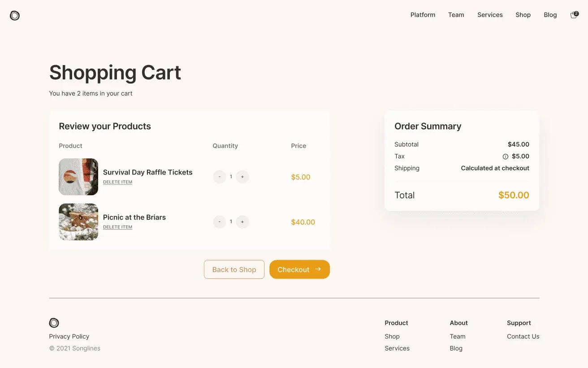Click the $50.00 total amount

coord(514,195)
